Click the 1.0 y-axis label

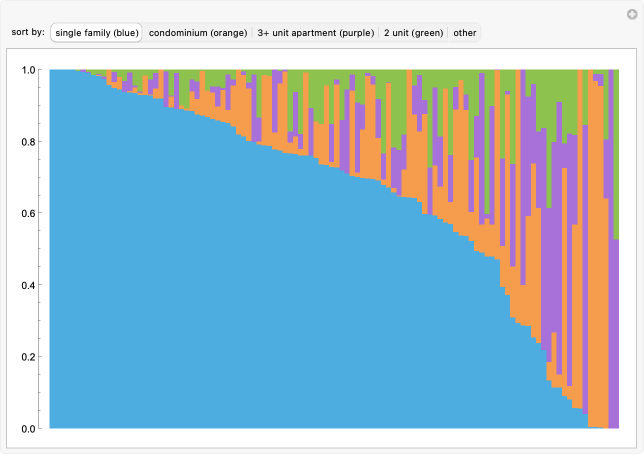[x=28, y=70]
